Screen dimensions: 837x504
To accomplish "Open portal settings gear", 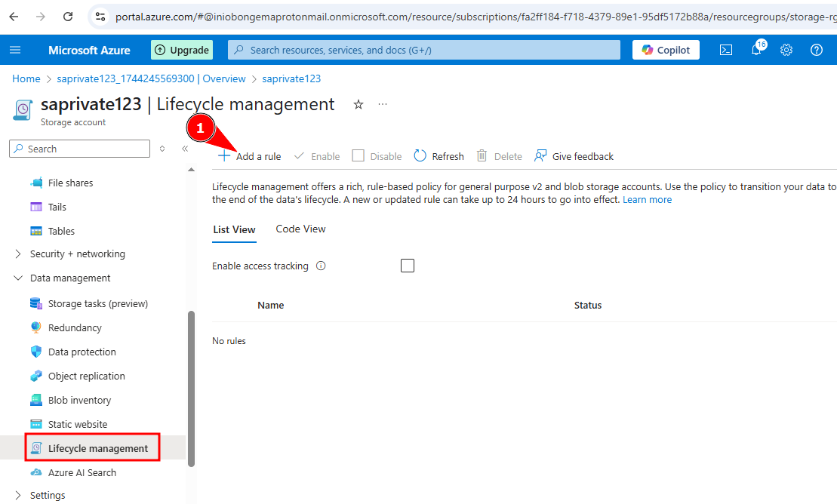I will pos(786,51).
